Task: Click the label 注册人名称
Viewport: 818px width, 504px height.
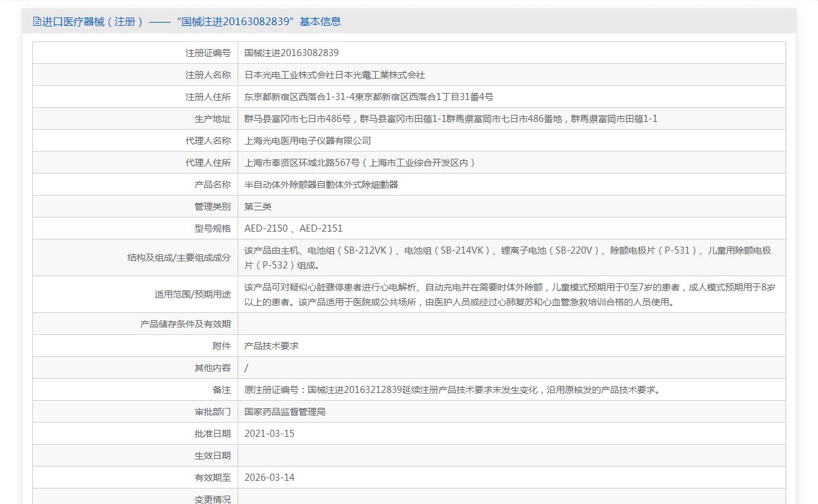Action: [x=208, y=75]
